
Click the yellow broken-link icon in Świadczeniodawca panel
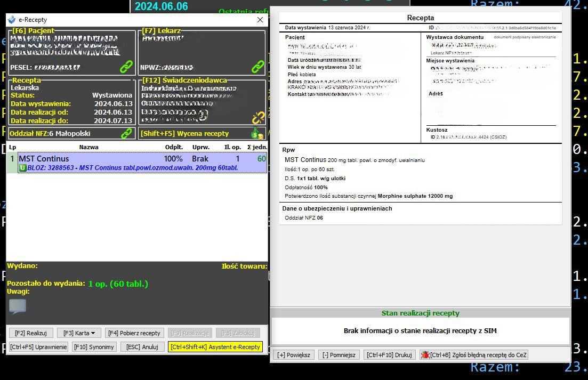click(x=258, y=118)
